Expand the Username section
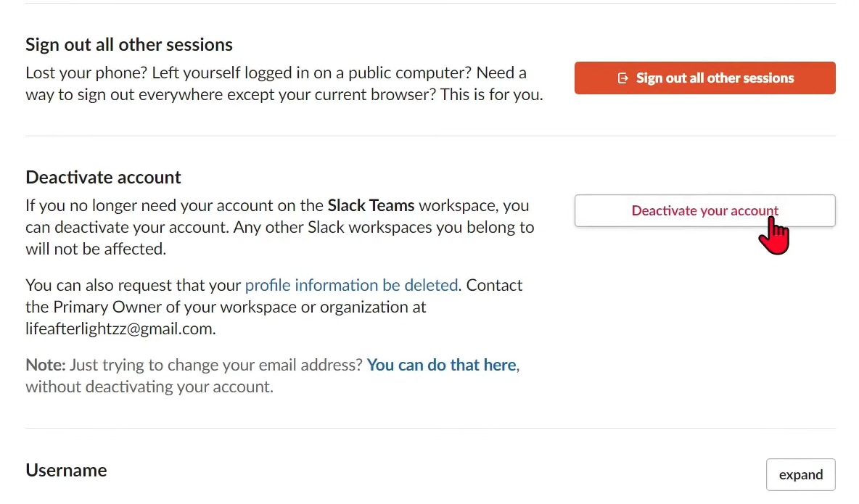This screenshot has width=859, height=504. pyautogui.click(x=800, y=475)
